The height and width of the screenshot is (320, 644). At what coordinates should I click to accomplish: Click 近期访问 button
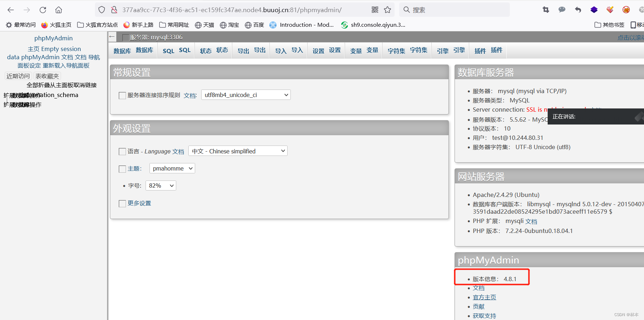point(18,76)
